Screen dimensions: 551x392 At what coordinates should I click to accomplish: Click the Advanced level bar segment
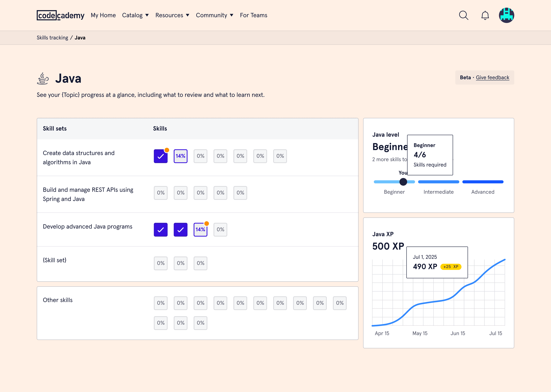483,182
